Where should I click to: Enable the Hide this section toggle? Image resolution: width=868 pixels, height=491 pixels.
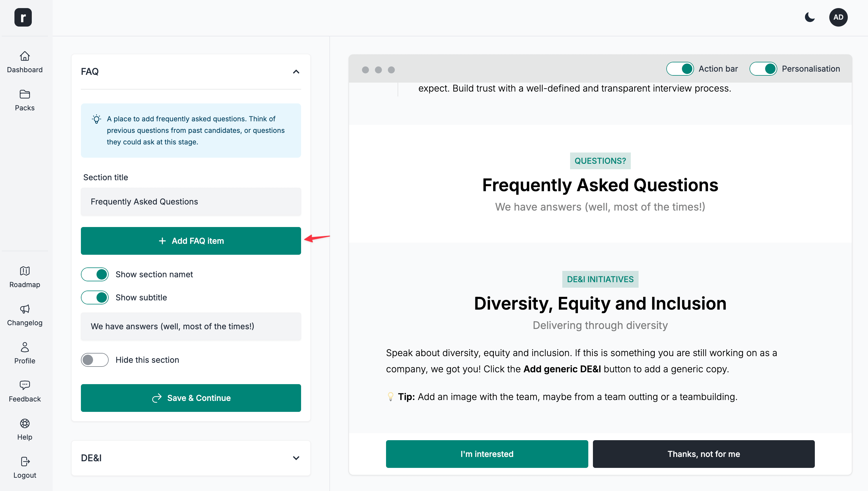pos(95,360)
